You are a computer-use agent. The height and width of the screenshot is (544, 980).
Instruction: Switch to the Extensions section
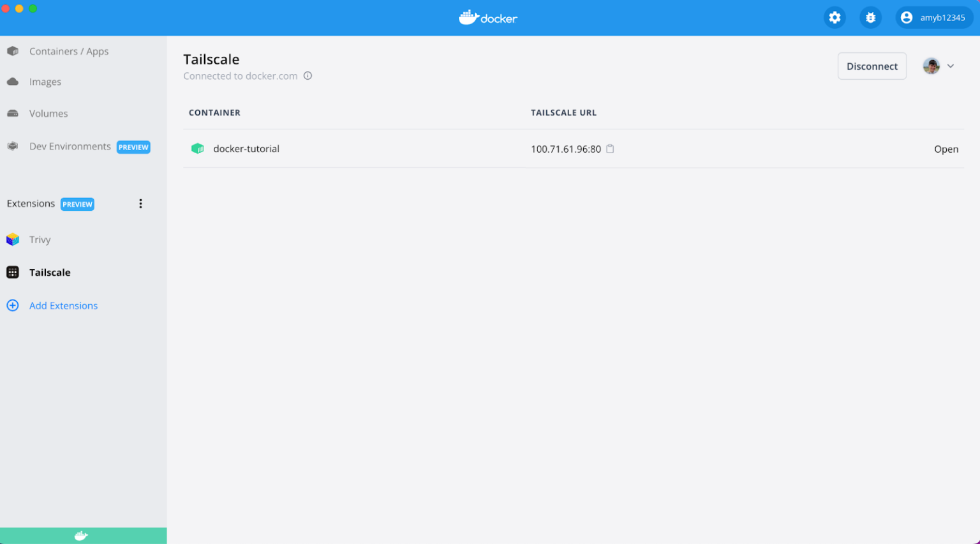tap(31, 204)
